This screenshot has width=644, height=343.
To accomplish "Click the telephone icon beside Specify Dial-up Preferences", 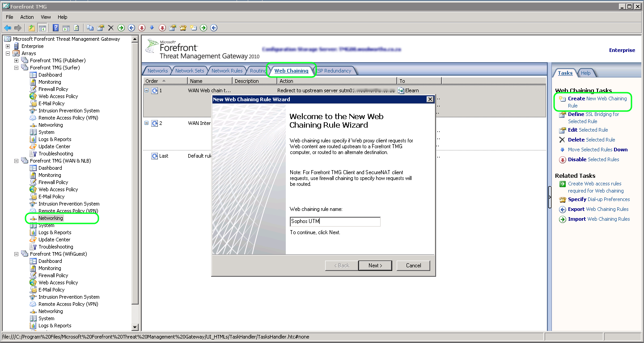I will pos(563,199).
